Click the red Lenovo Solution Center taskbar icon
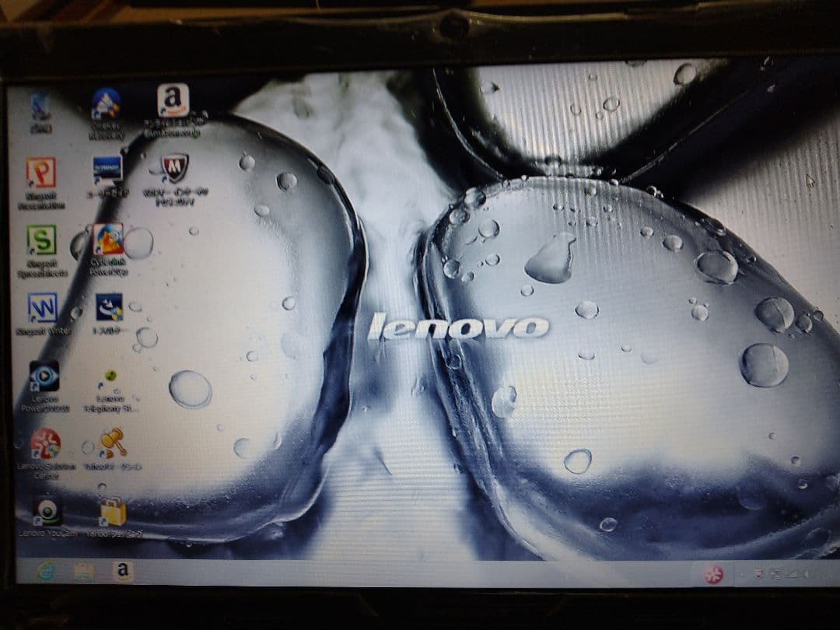840x630 pixels. pyautogui.click(x=713, y=575)
